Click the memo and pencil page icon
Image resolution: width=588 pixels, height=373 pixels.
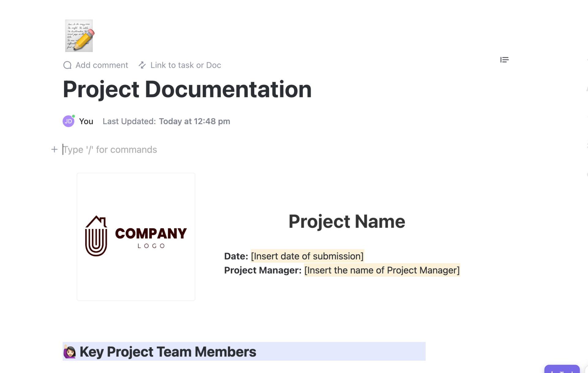[x=79, y=36]
